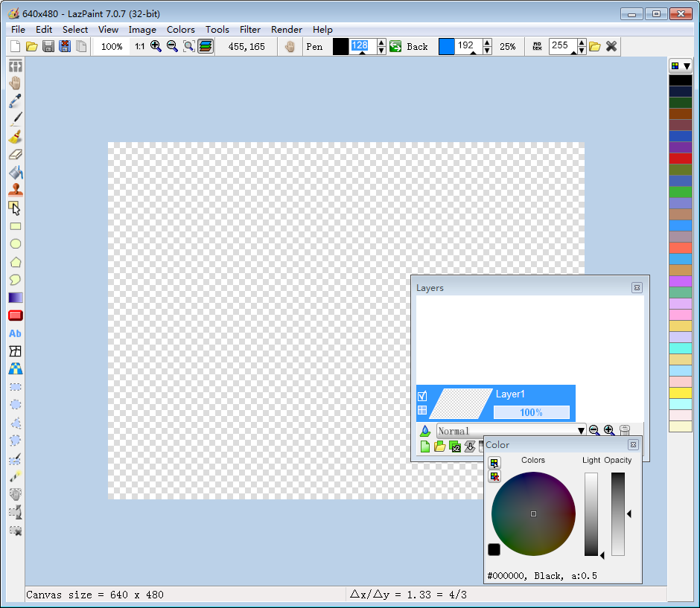The height and width of the screenshot is (608, 700).
Task: Close the Color panel
Action: [633, 445]
